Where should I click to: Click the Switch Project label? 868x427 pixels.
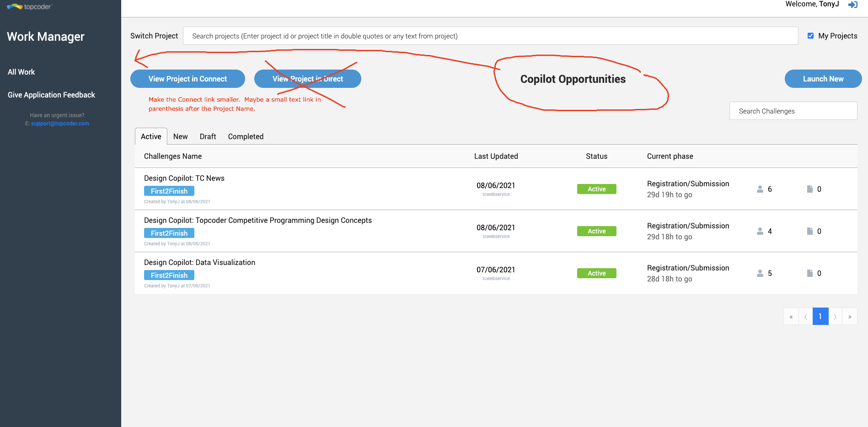(x=154, y=36)
